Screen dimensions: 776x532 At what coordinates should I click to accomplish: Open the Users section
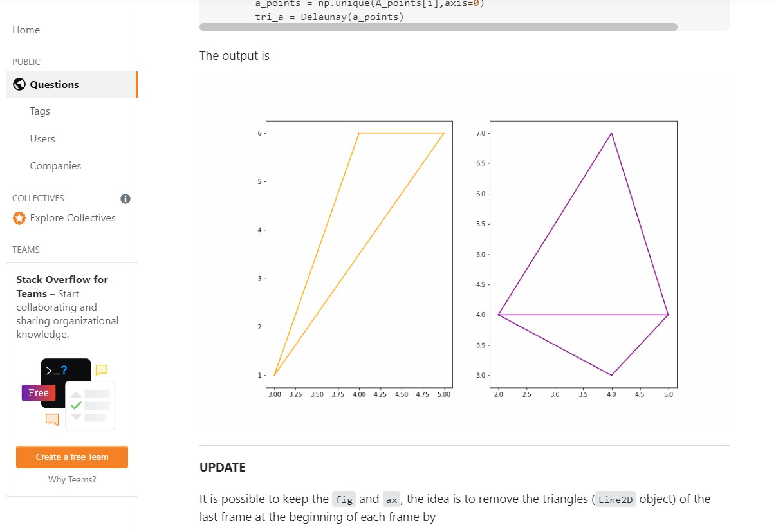[x=42, y=139]
